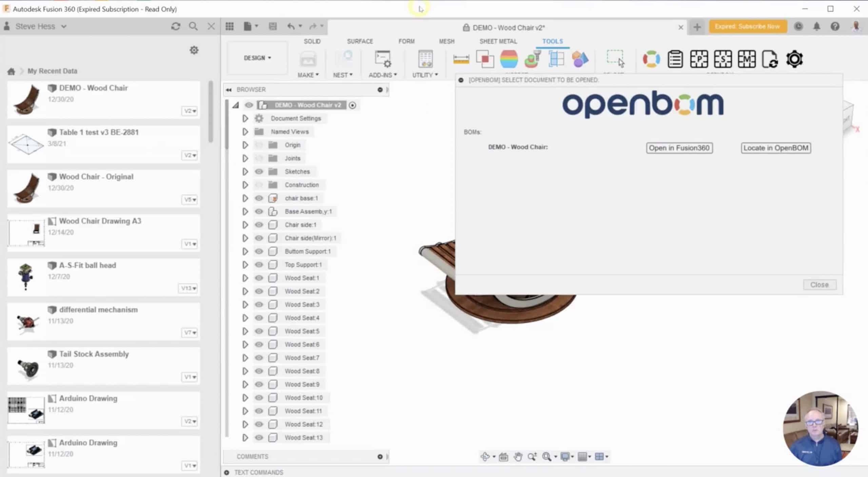Click the OpenBOM M-box icon
The image size is (868, 477).
747,59
